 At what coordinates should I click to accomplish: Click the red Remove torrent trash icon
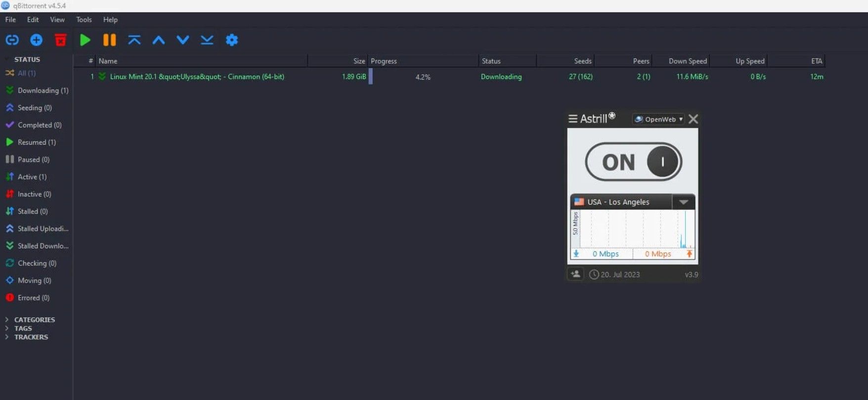60,40
